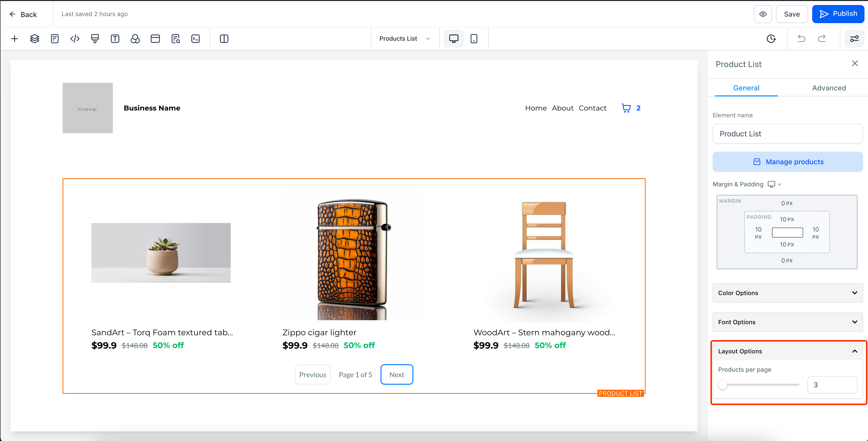Click the plus add element icon
Screen dimensions: 868x441
(x=15, y=39)
